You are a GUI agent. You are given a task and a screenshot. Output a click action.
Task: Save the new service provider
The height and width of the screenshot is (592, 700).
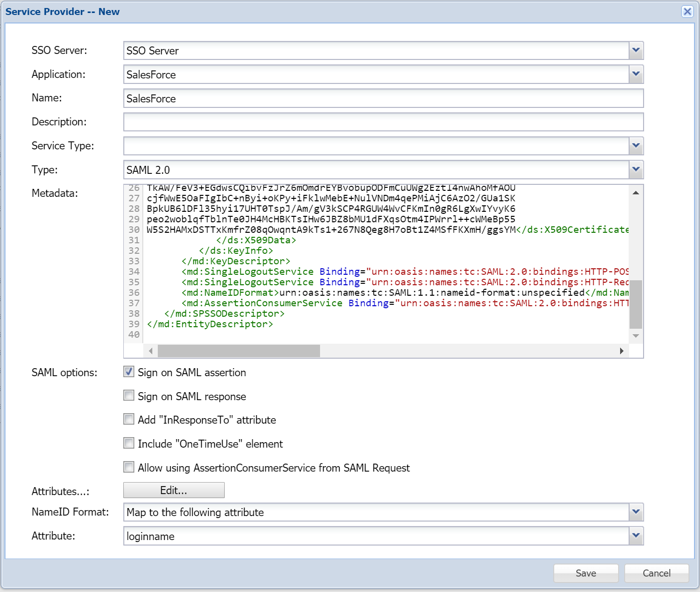(586, 573)
